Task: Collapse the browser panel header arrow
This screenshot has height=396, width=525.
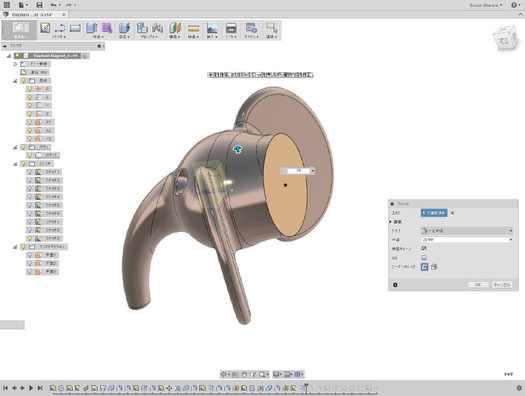Action: point(5,46)
